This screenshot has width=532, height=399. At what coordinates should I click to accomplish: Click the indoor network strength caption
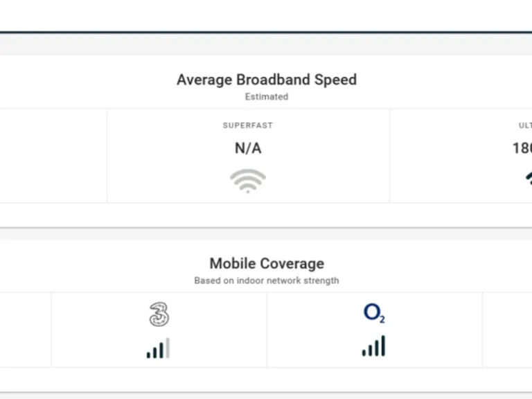[266, 281]
